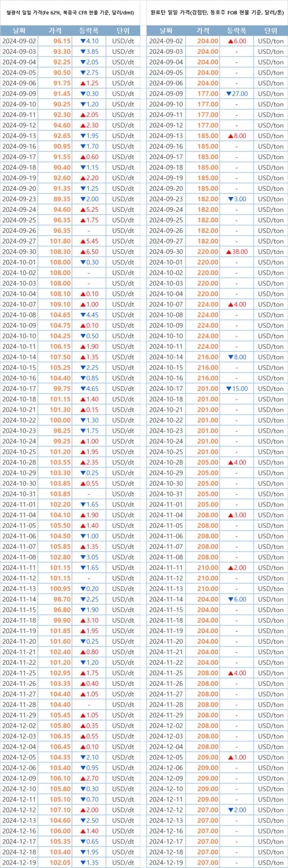This screenshot has height=868, width=288.
Task: Click the red up arrow beside 8.00 coal change
Action: (230, 136)
